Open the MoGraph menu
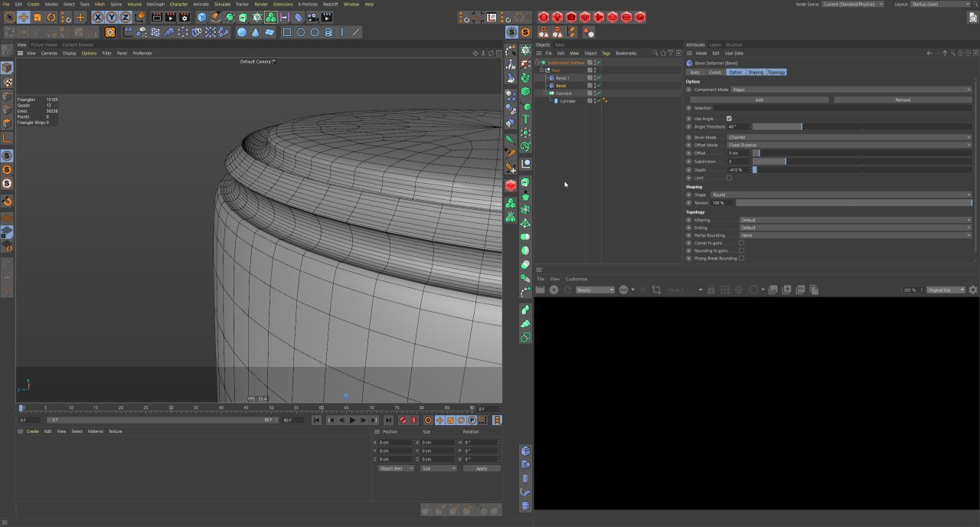The height and width of the screenshot is (527, 980). click(x=155, y=4)
